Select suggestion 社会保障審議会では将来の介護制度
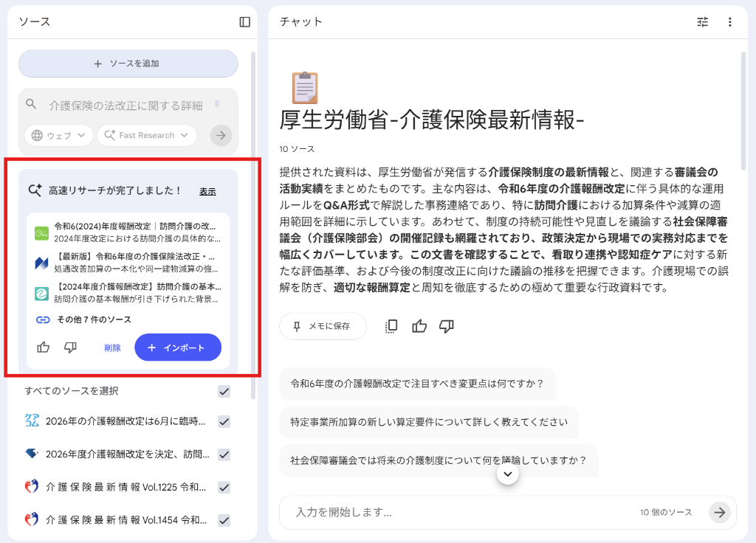Screen dimensions: 756x543 [439, 460]
